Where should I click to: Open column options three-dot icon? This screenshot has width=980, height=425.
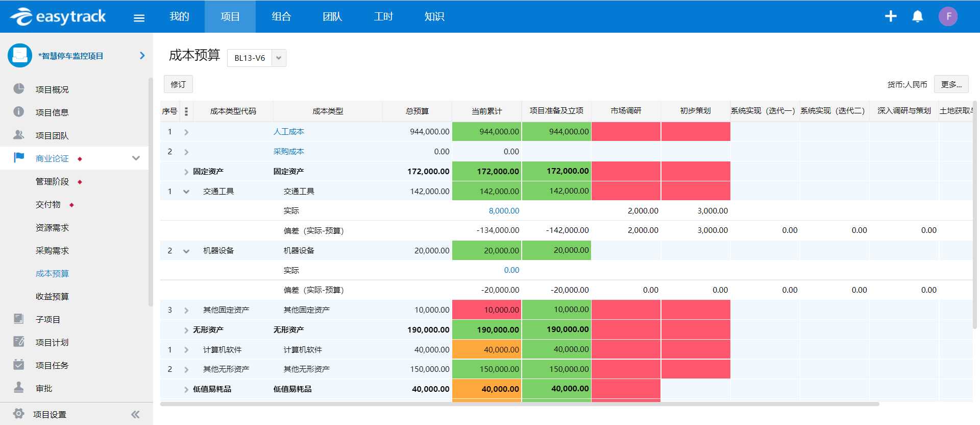(186, 111)
